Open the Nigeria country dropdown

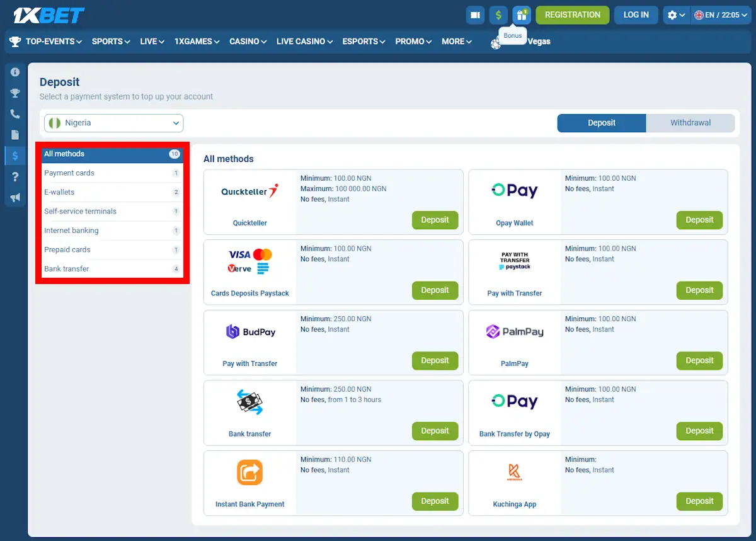tap(113, 123)
